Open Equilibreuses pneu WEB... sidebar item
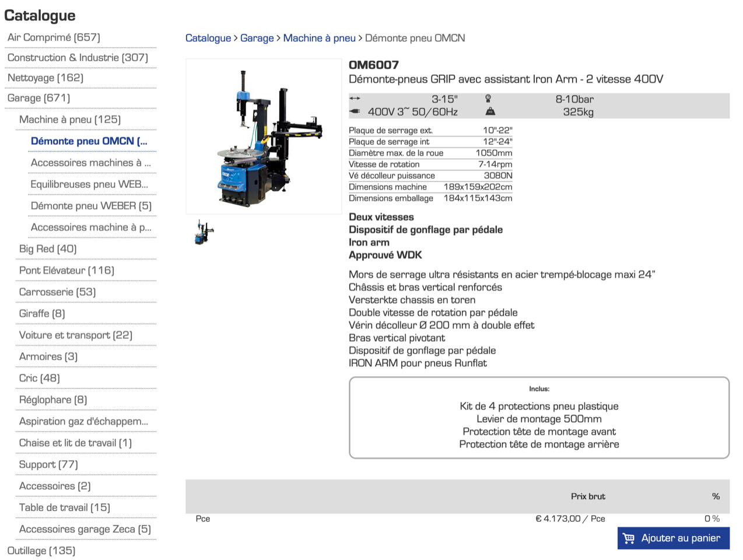This screenshot has width=743, height=560. click(89, 184)
